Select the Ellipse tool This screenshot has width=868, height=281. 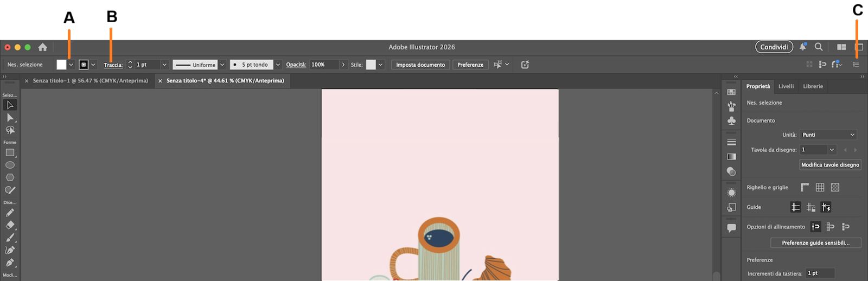[x=10, y=165]
